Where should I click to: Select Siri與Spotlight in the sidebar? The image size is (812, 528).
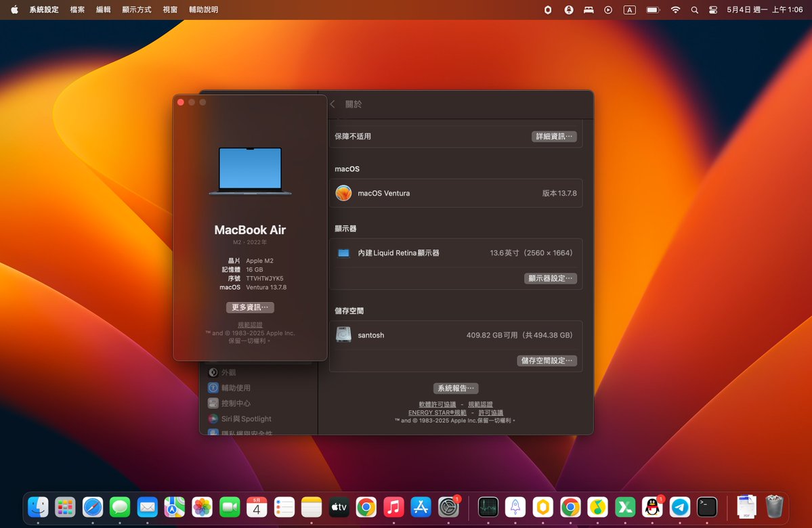[x=240, y=419]
